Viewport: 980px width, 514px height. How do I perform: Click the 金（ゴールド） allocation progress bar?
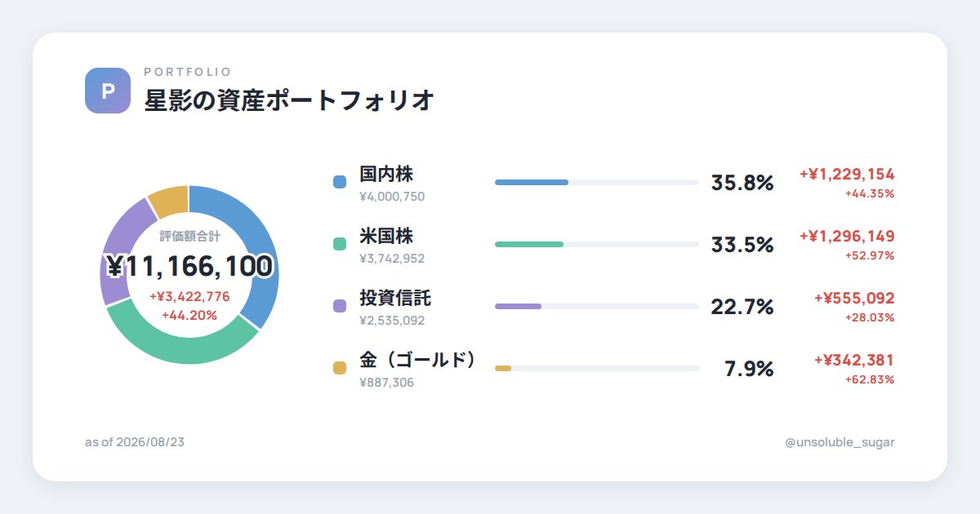597,368
